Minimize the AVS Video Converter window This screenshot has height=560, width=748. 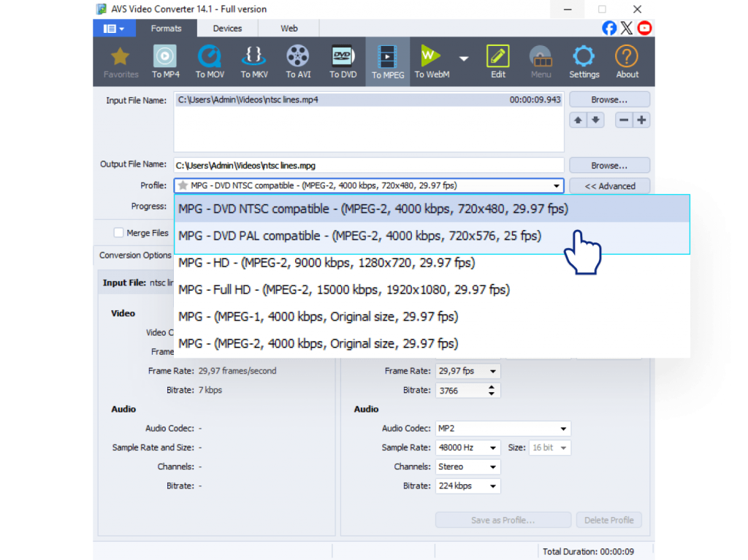pyautogui.click(x=568, y=9)
